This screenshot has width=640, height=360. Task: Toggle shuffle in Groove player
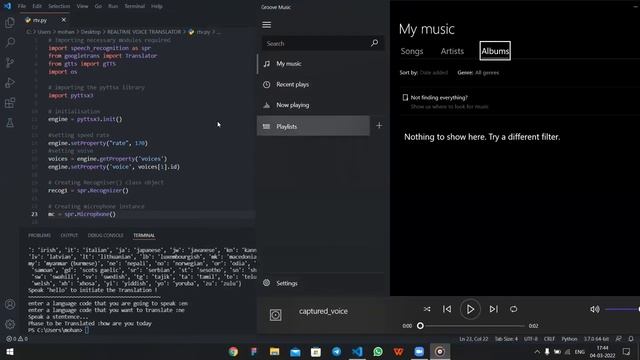[x=427, y=309]
